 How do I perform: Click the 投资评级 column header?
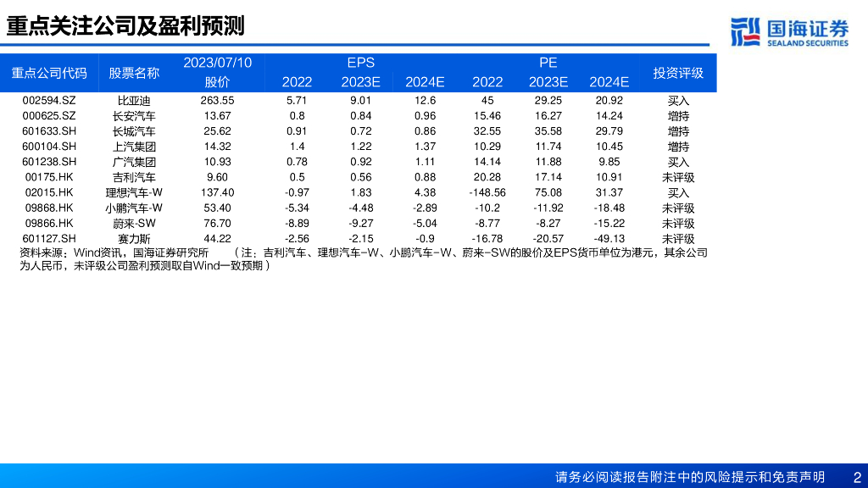click(678, 73)
